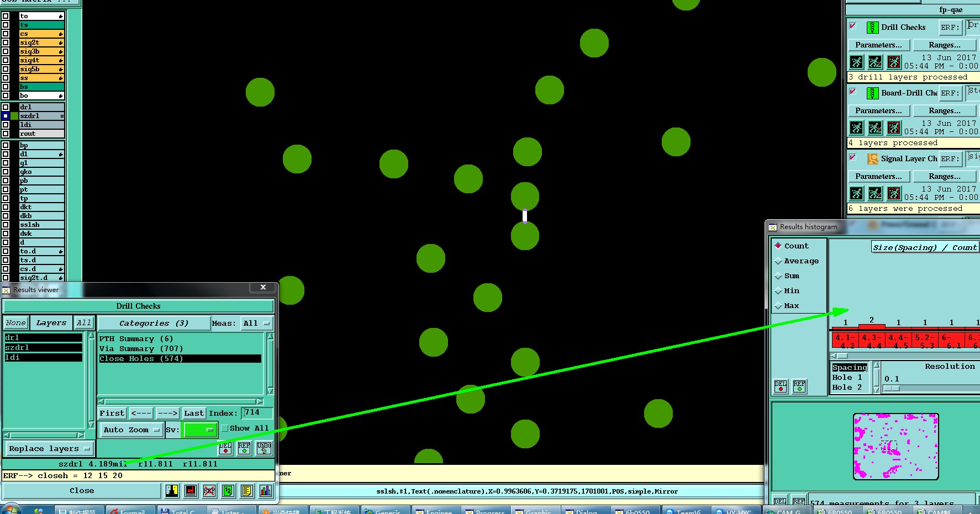The image size is (980, 514).
Task: Select drl in Layers list
Action: coord(43,337)
